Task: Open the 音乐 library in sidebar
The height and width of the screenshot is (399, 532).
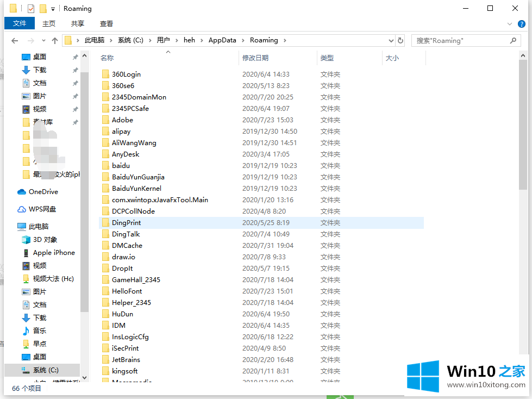Action: 39,331
